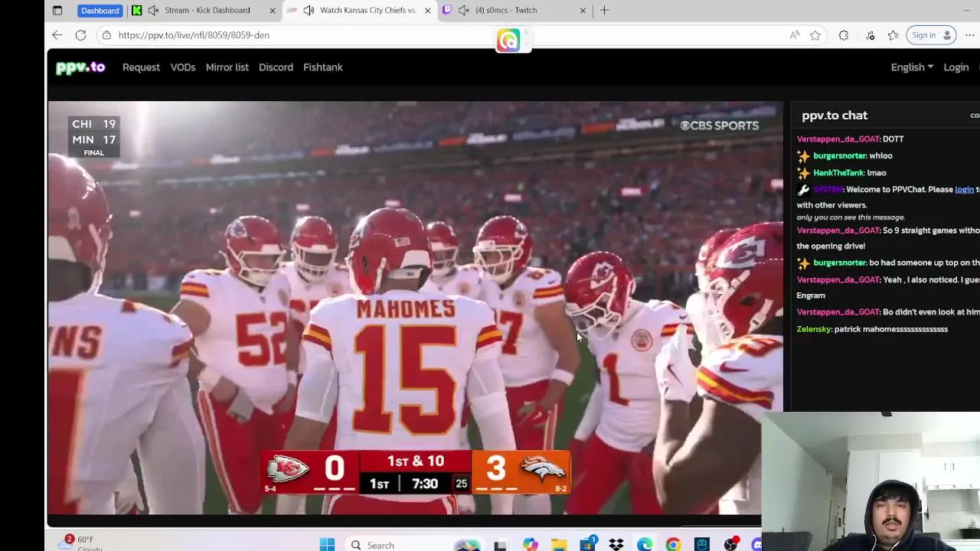Image resolution: width=980 pixels, height=551 pixels.
Task: Click the ppv.to site logo
Action: [80, 67]
